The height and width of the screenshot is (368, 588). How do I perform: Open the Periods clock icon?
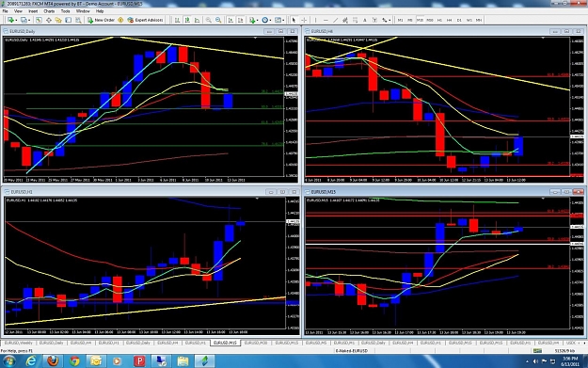coord(264,20)
